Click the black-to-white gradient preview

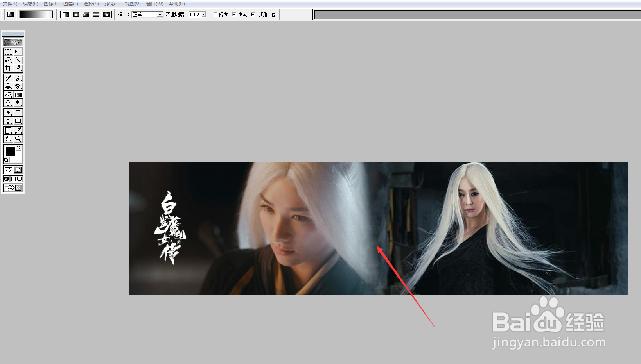pyautogui.click(x=34, y=14)
